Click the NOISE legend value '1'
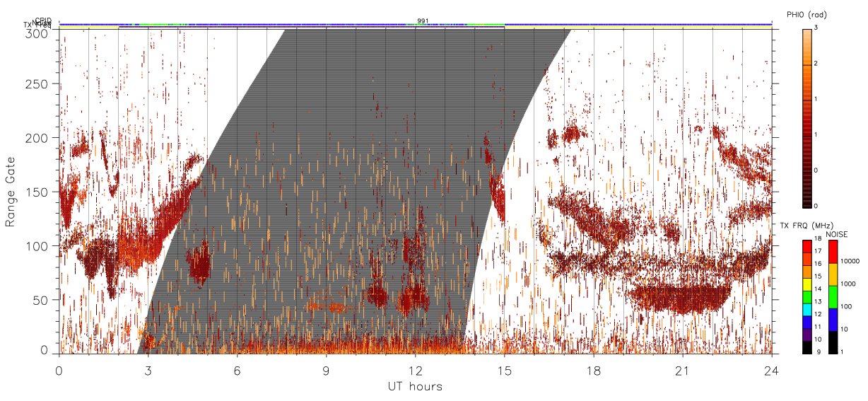868x401 pixels. pos(842,352)
